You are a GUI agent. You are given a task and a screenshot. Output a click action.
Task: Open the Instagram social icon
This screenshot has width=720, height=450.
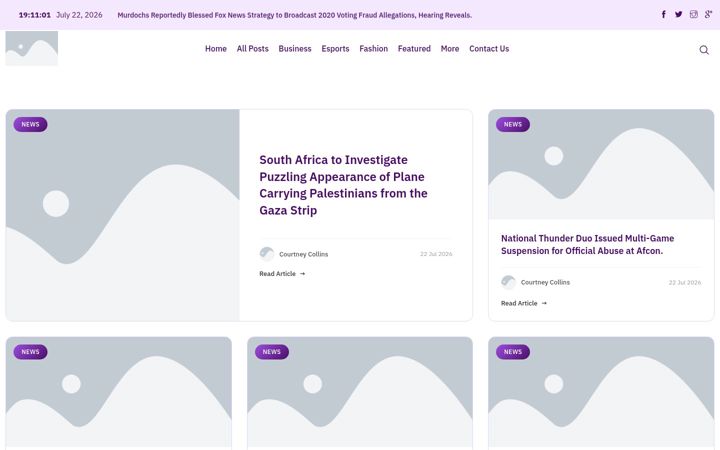pyautogui.click(x=694, y=14)
